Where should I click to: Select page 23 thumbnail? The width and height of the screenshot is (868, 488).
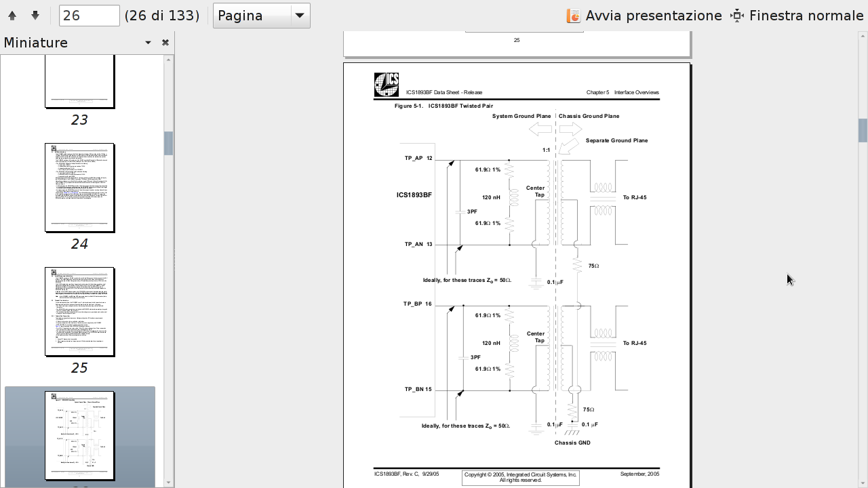(x=80, y=82)
